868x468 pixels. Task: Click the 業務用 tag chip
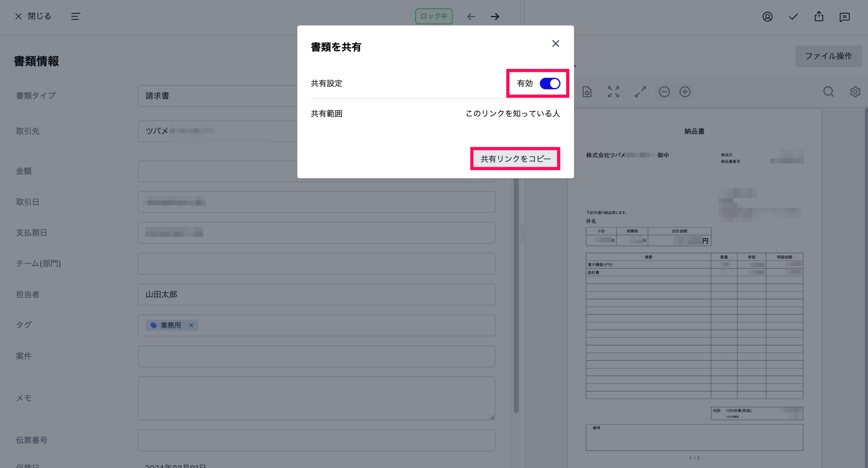(171, 325)
